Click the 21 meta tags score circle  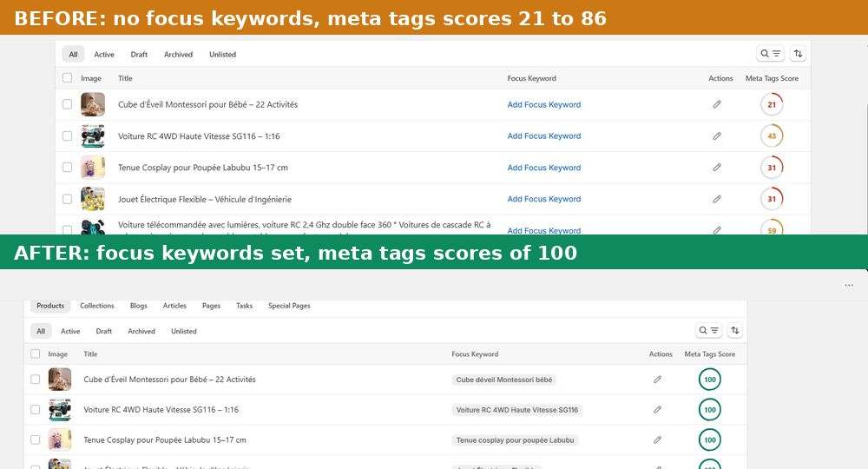point(772,104)
